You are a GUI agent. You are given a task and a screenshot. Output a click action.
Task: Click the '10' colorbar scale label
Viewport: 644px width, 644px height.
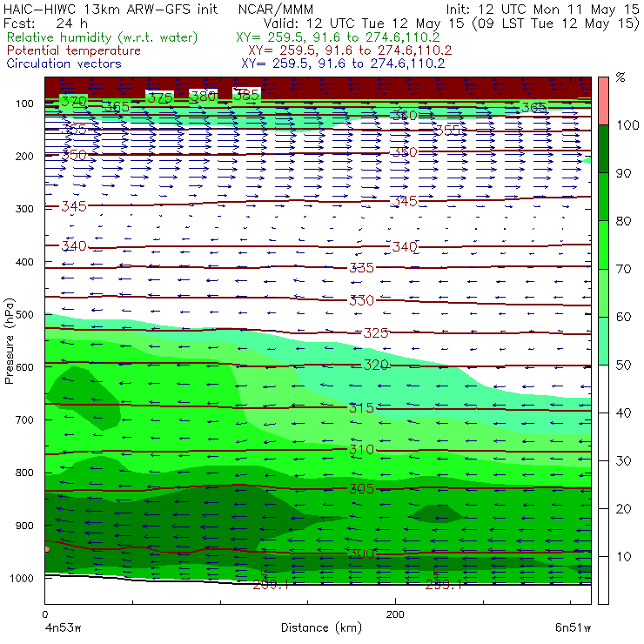623,557
